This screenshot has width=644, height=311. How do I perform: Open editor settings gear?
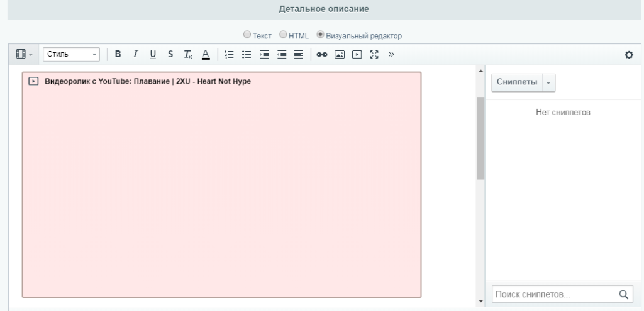coord(628,55)
